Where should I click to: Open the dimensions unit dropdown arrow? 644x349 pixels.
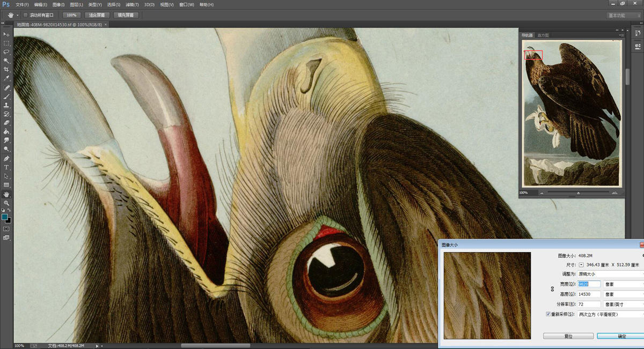(582, 265)
